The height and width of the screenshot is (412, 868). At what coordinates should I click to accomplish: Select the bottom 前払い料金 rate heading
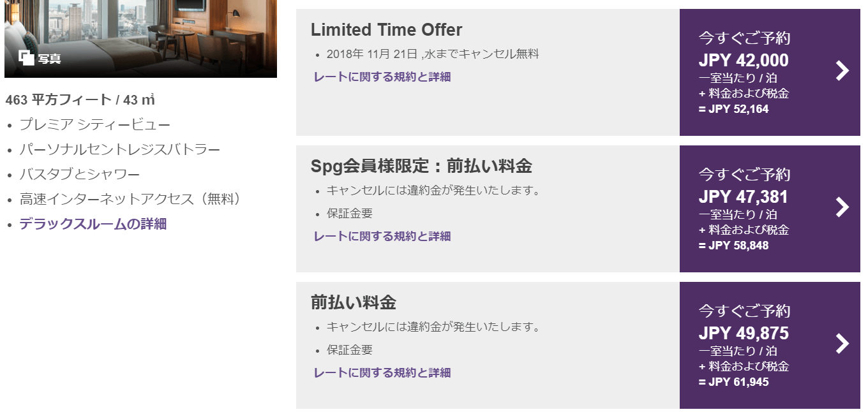[353, 302]
